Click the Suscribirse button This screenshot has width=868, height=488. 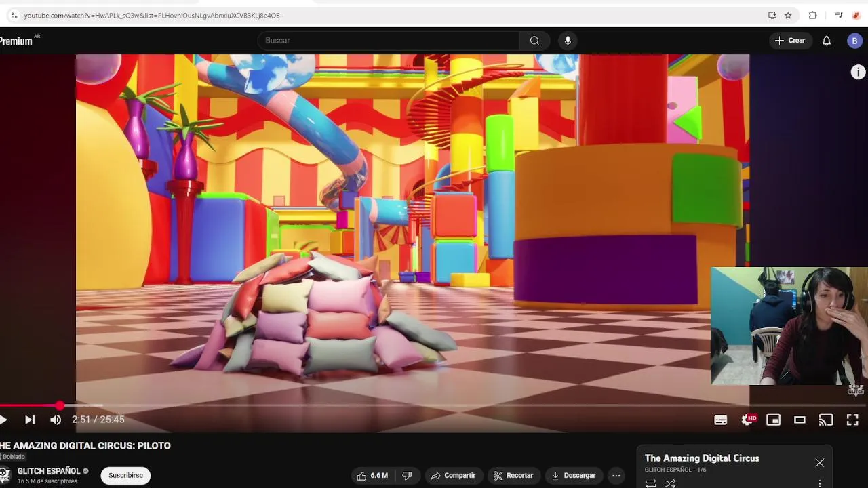pyautogui.click(x=125, y=476)
